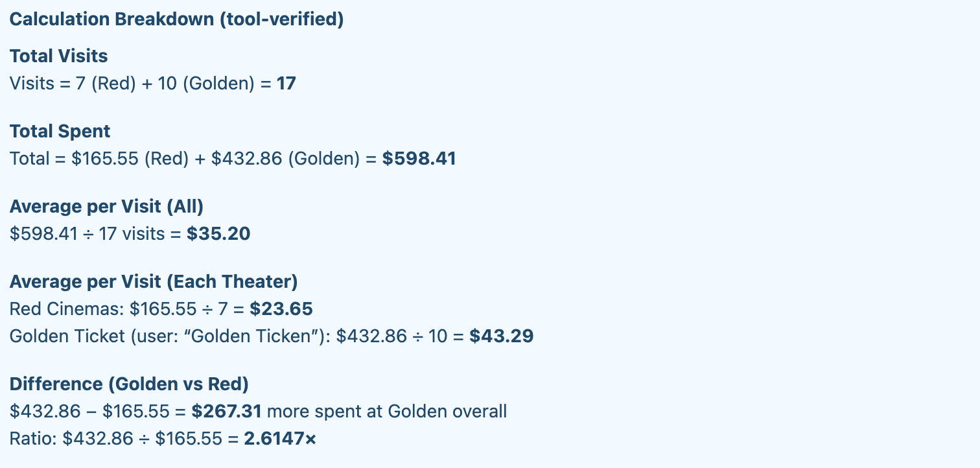980x468 pixels.
Task: Click the "more spent at Golden overall" text
Action: coord(387,412)
